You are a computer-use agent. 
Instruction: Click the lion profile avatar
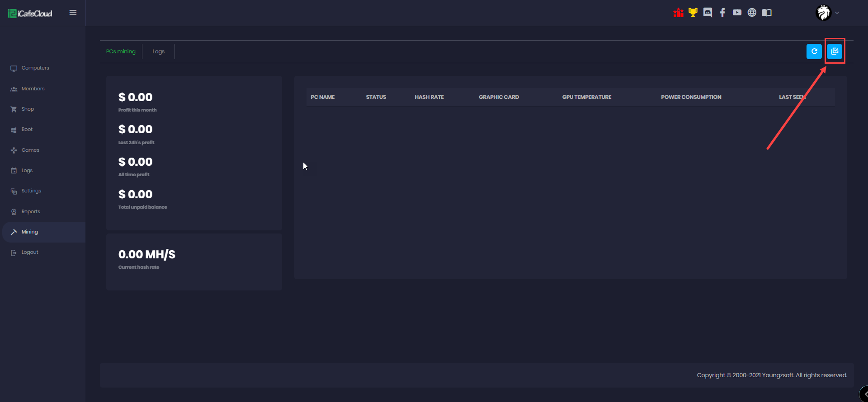click(x=823, y=13)
